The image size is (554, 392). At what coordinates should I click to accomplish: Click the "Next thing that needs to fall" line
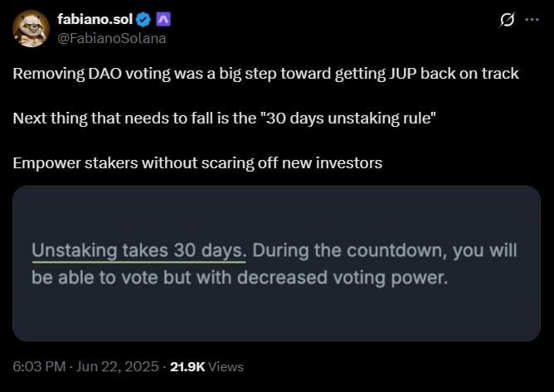pos(225,119)
